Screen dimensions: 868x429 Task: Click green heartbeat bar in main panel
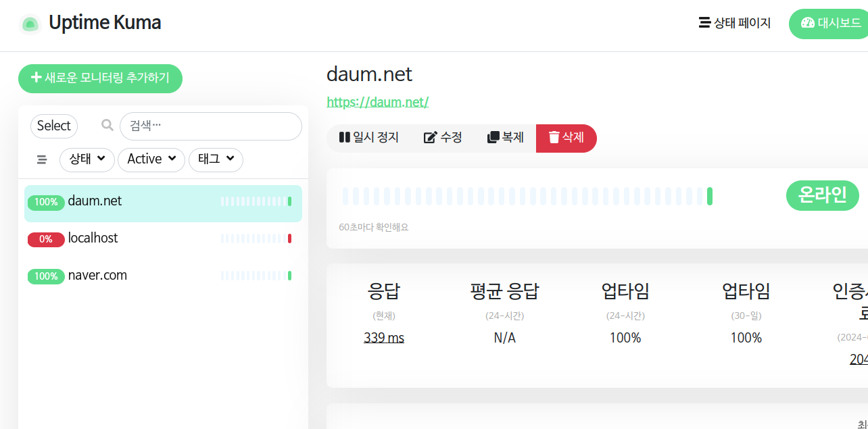(709, 197)
